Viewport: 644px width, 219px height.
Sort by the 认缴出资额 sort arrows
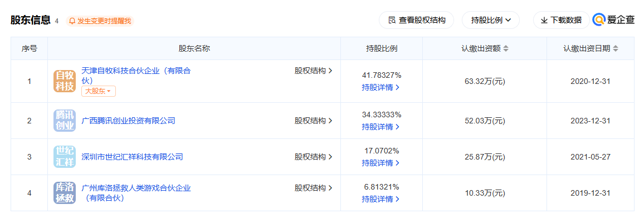point(506,48)
